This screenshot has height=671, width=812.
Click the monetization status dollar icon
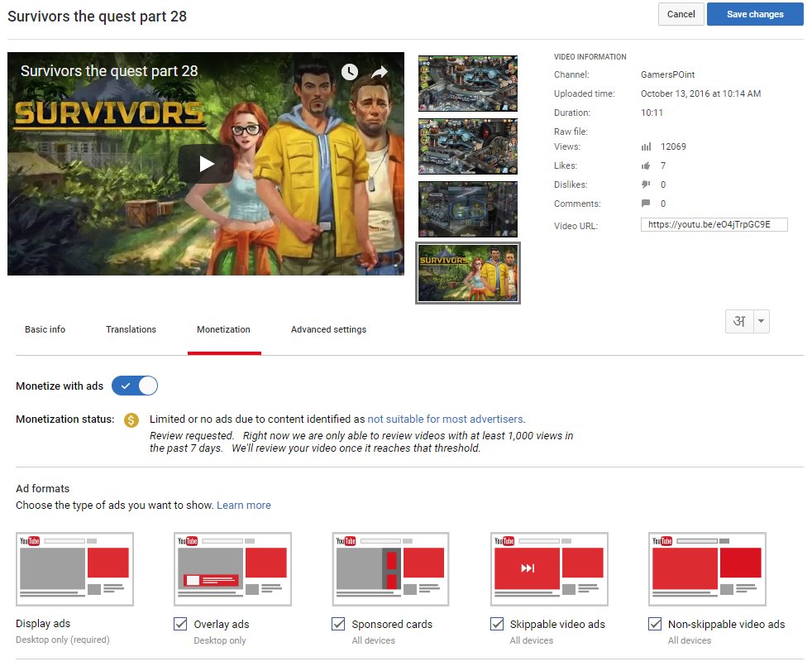pos(131,419)
